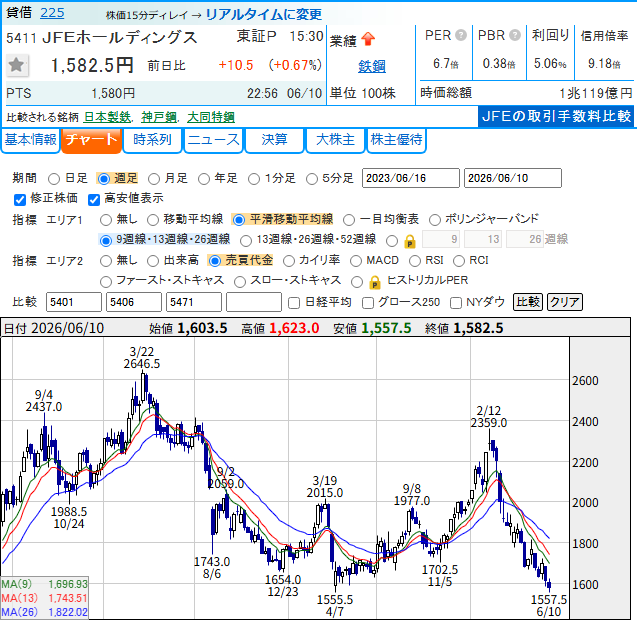
Task: Edit start date field 2023/06/16
Action: click(411, 178)
